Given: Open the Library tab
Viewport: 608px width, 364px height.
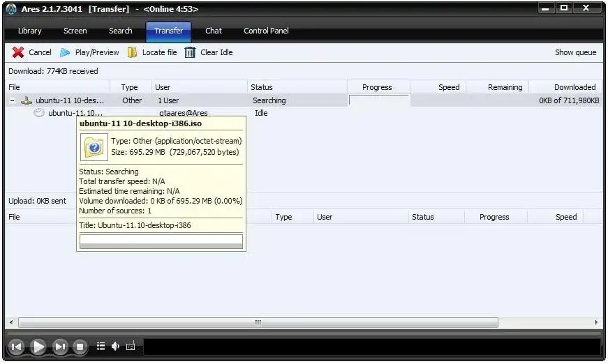Looking at the screenshot, I should (30, 31).
